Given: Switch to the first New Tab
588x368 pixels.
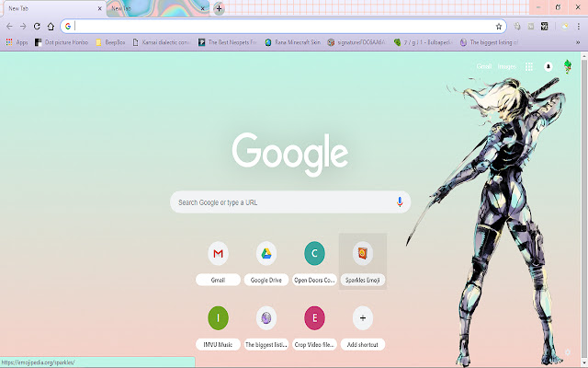Looking at the screenshot, I should pos(51,8).
